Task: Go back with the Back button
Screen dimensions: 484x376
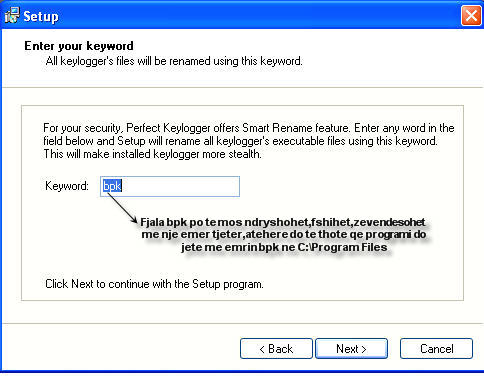Action: tap(276, 349)
